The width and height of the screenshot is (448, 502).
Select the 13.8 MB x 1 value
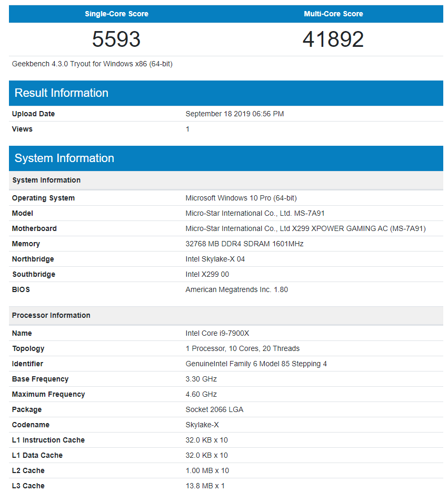coord(205,486)
